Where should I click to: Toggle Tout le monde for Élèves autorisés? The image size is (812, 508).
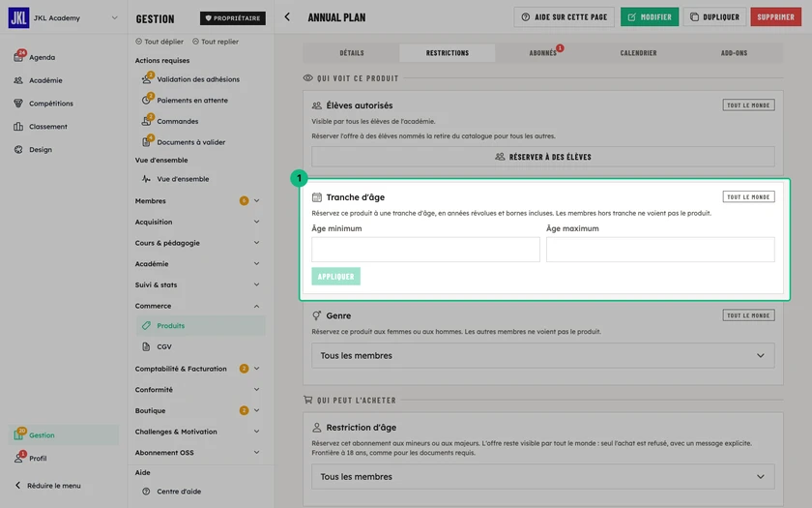point(748,105)
